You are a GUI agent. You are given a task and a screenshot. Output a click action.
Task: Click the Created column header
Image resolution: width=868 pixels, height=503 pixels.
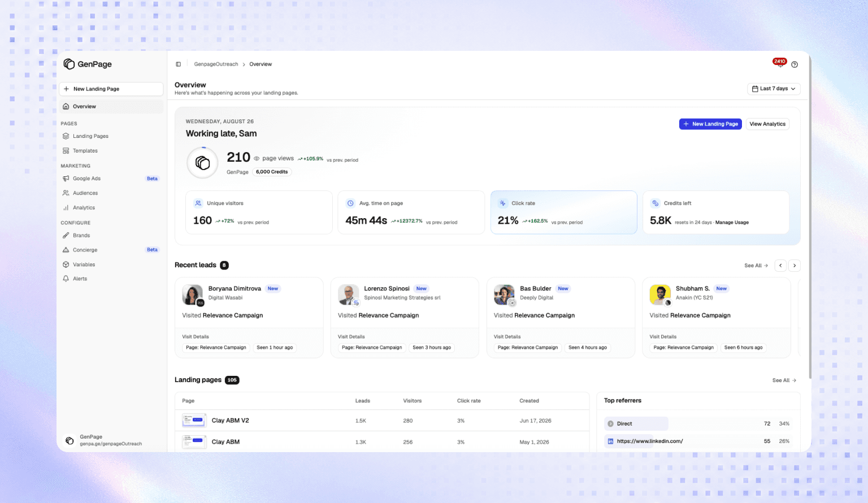click(x=530, y=401)
